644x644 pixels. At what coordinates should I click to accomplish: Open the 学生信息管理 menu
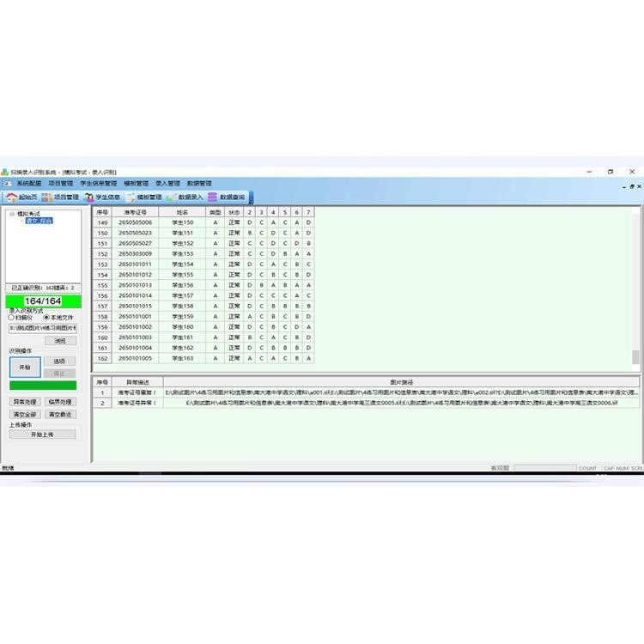tap(99, 183)
